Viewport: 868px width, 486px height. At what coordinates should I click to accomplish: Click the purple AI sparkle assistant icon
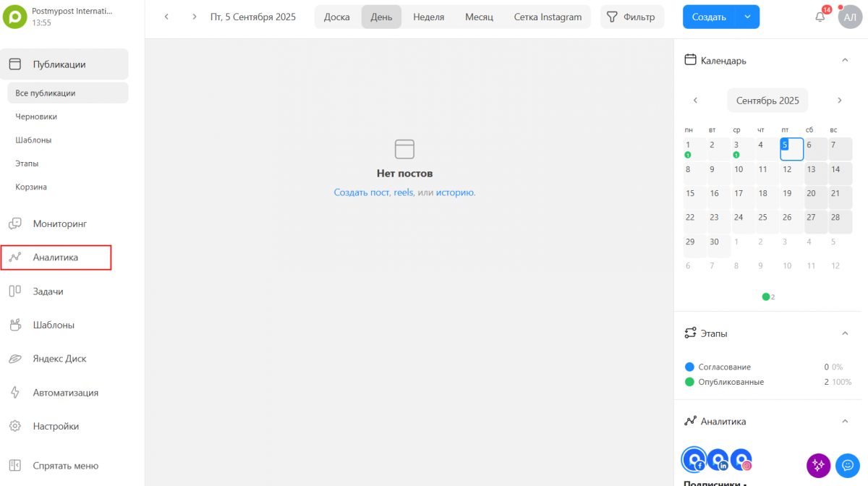(x=818, y=465)
